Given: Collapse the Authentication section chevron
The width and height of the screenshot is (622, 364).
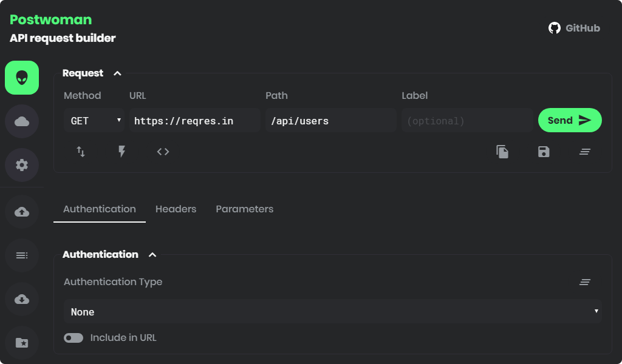Looking at the screenshot, I should coord(152,255).
